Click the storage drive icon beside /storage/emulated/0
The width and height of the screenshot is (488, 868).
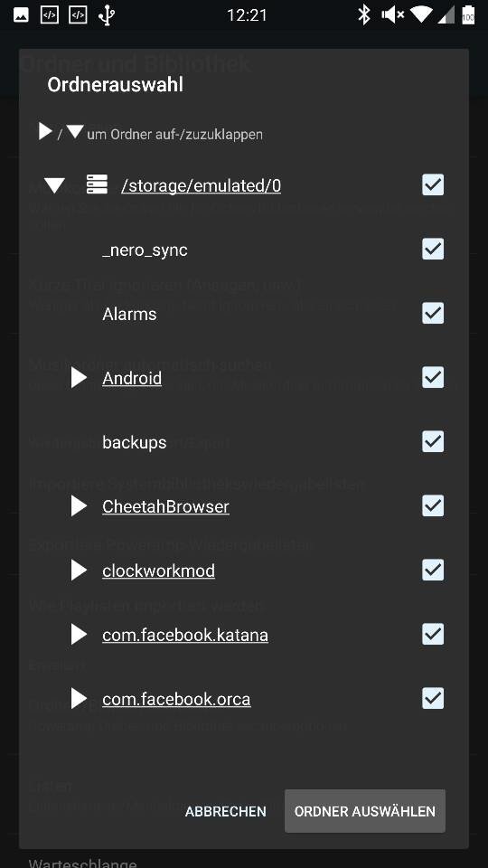(x=97, y=184)
